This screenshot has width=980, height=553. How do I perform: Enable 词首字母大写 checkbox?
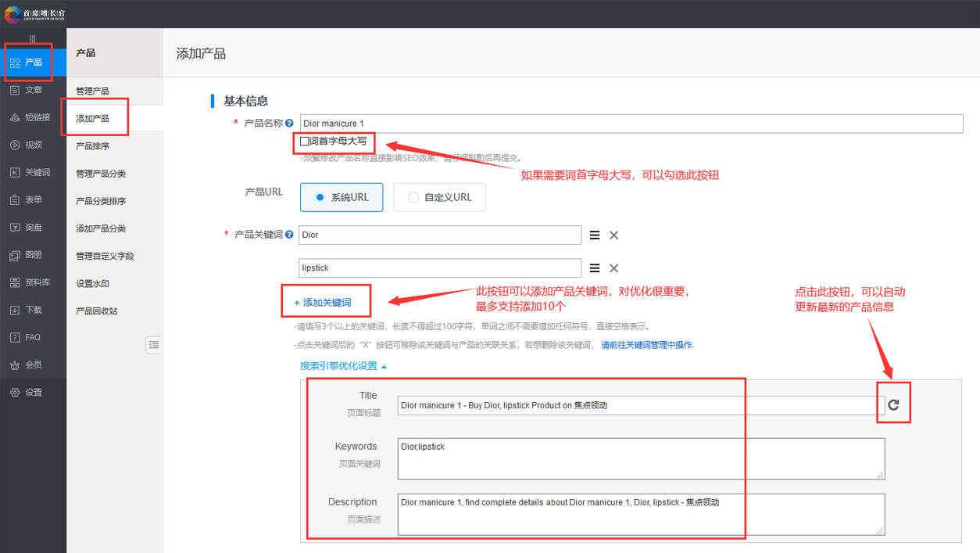(x=305, y=142)
